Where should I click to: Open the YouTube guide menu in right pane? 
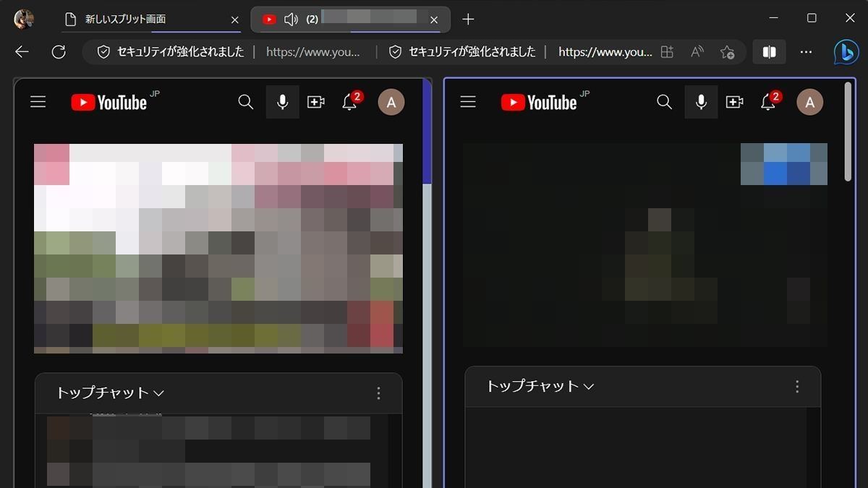click(x=468, y=103)
